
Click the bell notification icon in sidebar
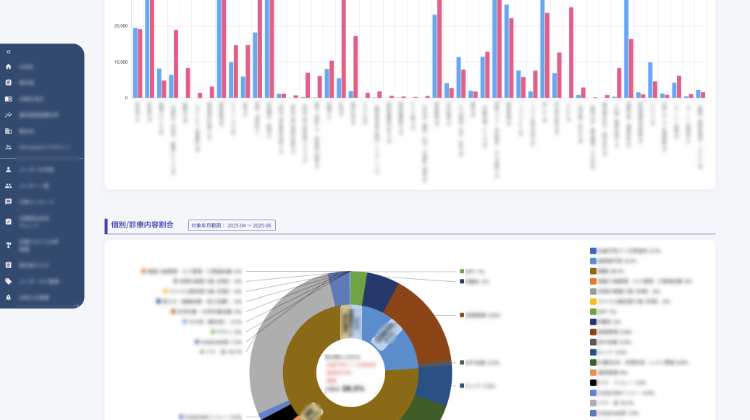point(9,297)
